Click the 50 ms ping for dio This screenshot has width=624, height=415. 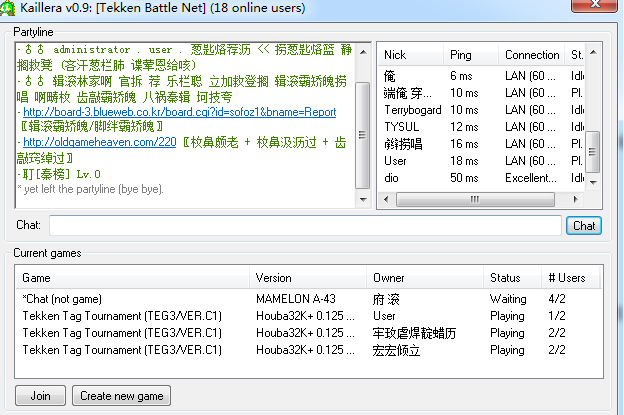(464, 178)
